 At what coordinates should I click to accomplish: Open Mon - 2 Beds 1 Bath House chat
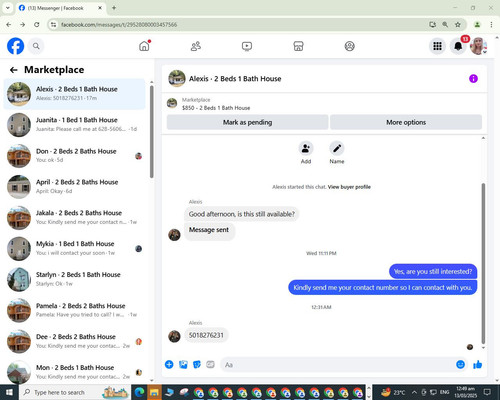(74, 372)
